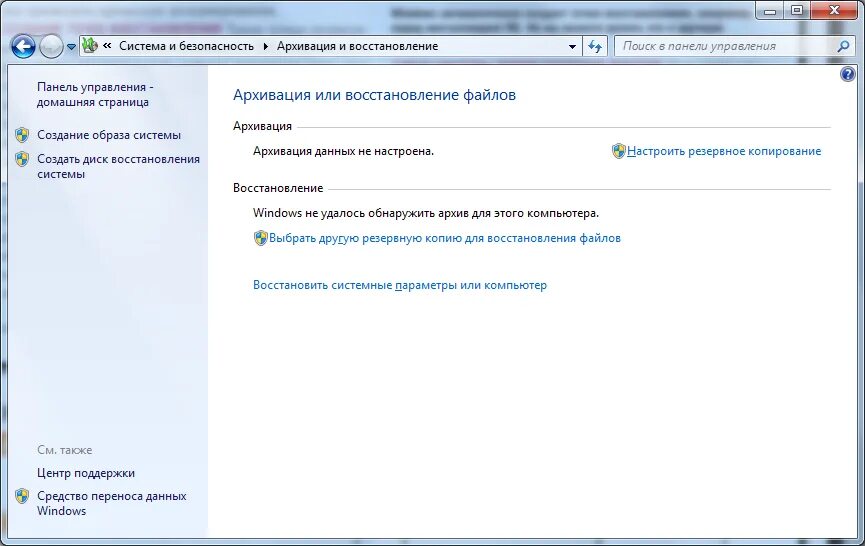
Task: Open help with the question mark icon
Action: pos(847,73)
